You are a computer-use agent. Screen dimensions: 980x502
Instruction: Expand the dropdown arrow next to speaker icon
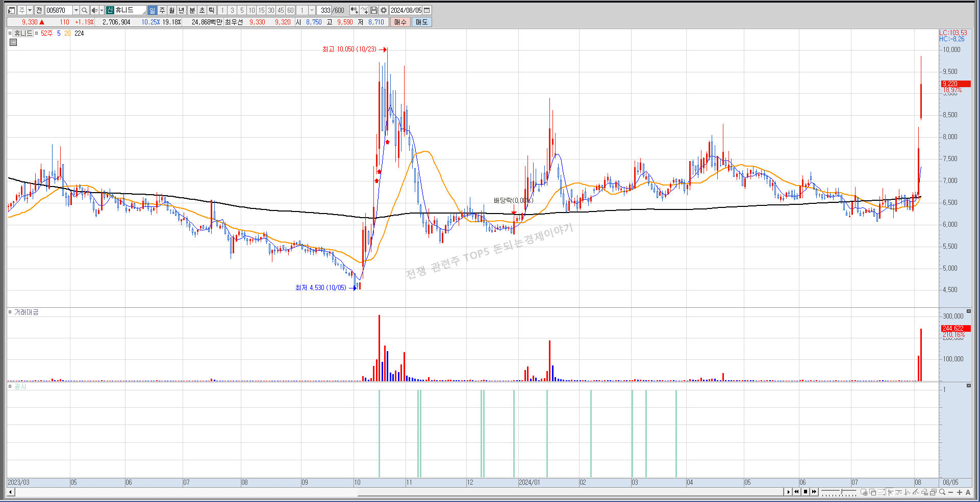tap(102, 10)
